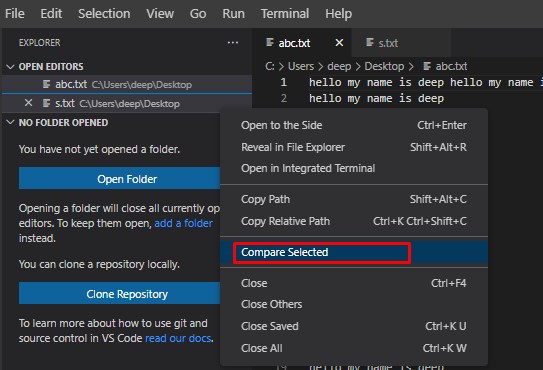Open the View menu
Screen dimensions: 543x370
pyautogui.click(x=160, y=14)
